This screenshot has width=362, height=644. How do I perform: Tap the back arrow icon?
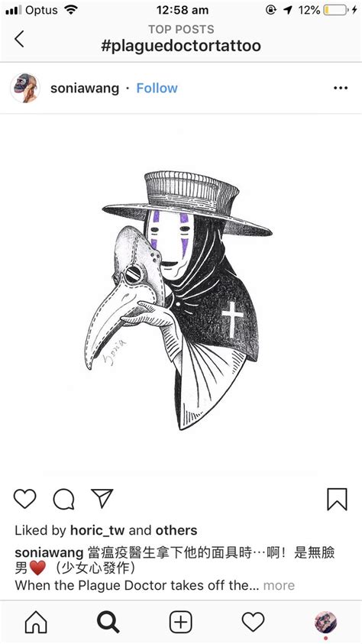click(x=19, y=39)
